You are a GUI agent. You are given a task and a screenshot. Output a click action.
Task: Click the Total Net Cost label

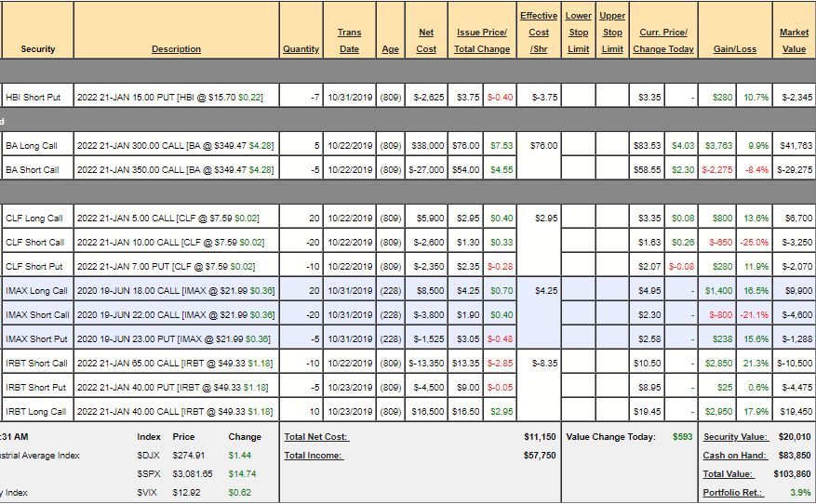[316, 436]
